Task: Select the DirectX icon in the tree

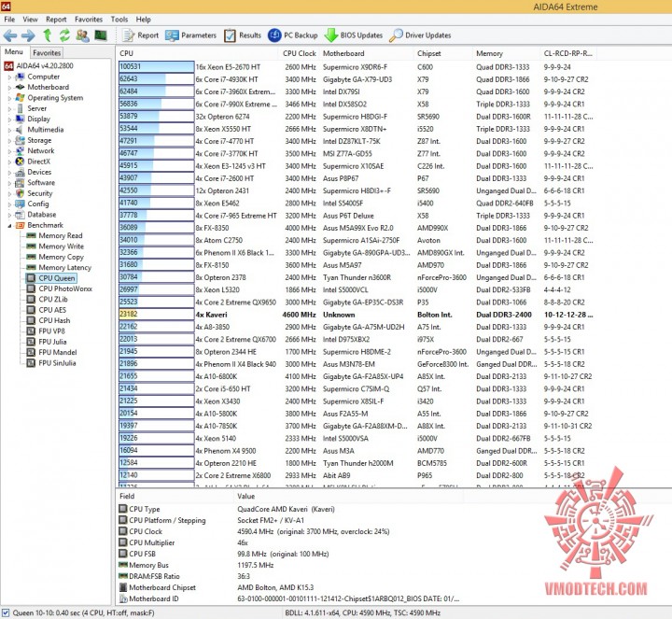Action: click(20, 162)
